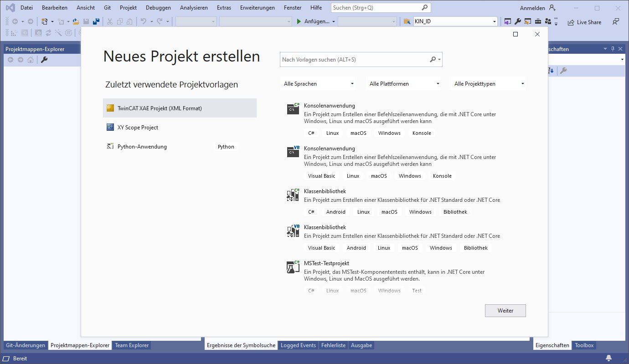Click the toolbox briefcase icon in toolbar
629x364 pixels.
[538, 21]
